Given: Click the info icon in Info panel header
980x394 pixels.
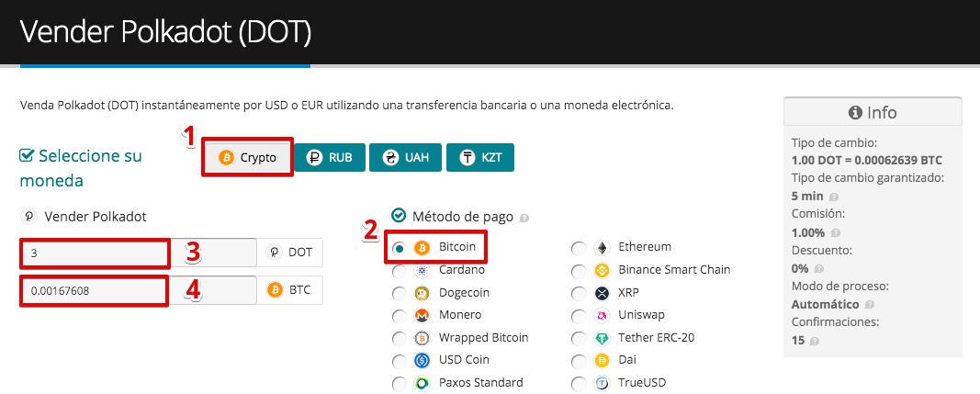Looking at the screenshot, I should tap(856, 113).
